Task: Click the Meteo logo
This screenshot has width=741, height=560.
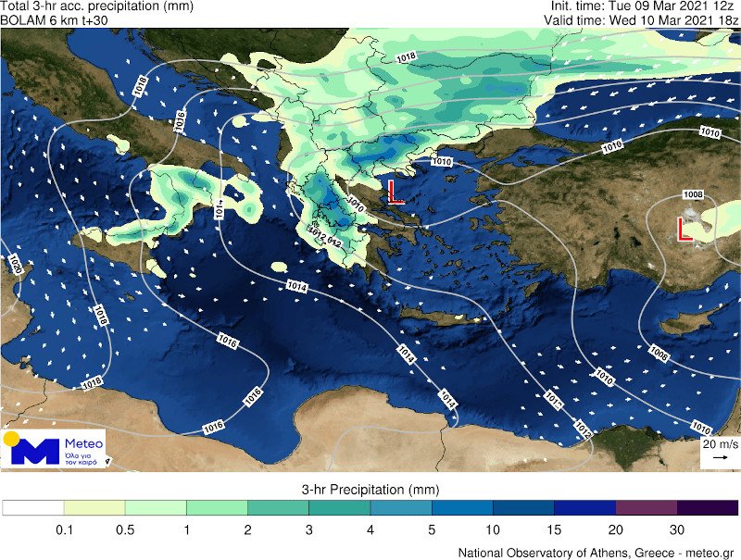Action: click(54, 448)
